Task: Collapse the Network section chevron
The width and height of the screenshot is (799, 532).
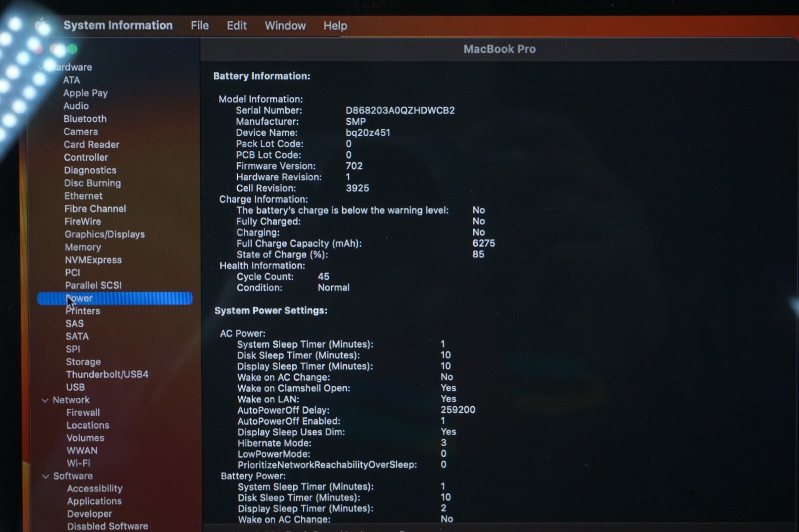Action: point(45,400)
